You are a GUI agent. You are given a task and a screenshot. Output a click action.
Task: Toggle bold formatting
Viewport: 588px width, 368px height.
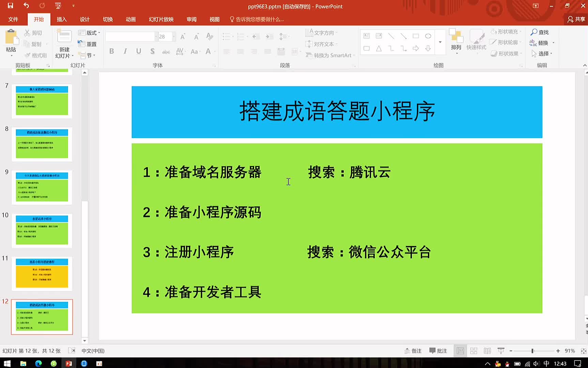[x=111, y=51]
